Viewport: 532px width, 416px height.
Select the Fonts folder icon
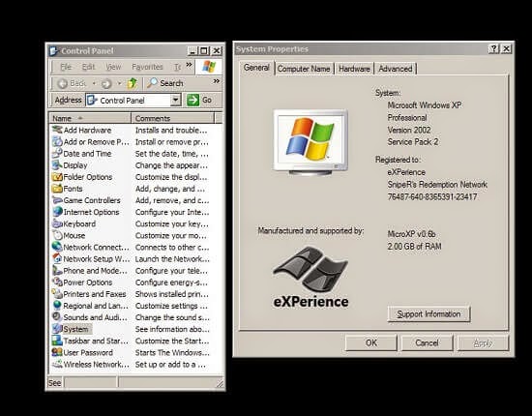[57, 189]
